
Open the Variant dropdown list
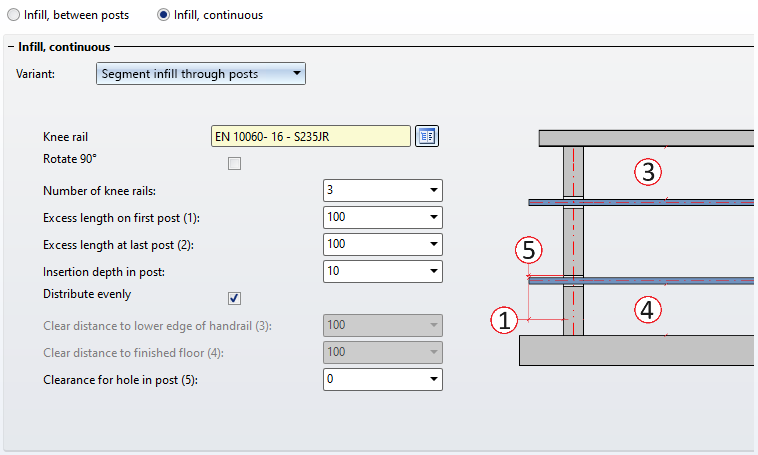click(201, 74)
